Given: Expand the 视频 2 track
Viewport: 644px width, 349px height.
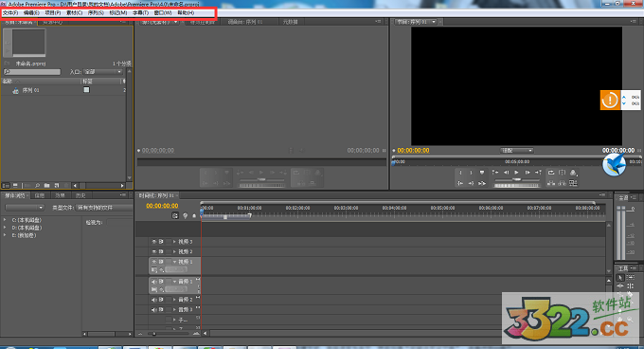Looking at the screenshot, I should tap(174, 251).
